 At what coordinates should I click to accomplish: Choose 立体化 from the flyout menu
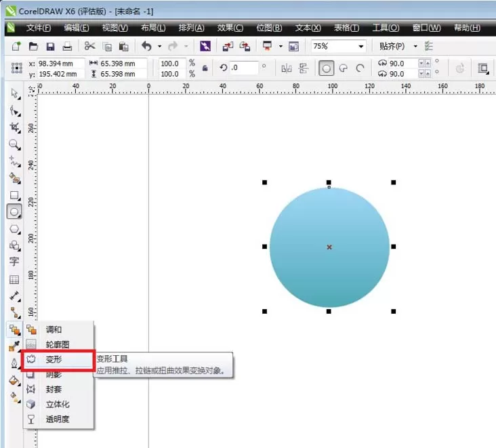(x=59, y=404)
